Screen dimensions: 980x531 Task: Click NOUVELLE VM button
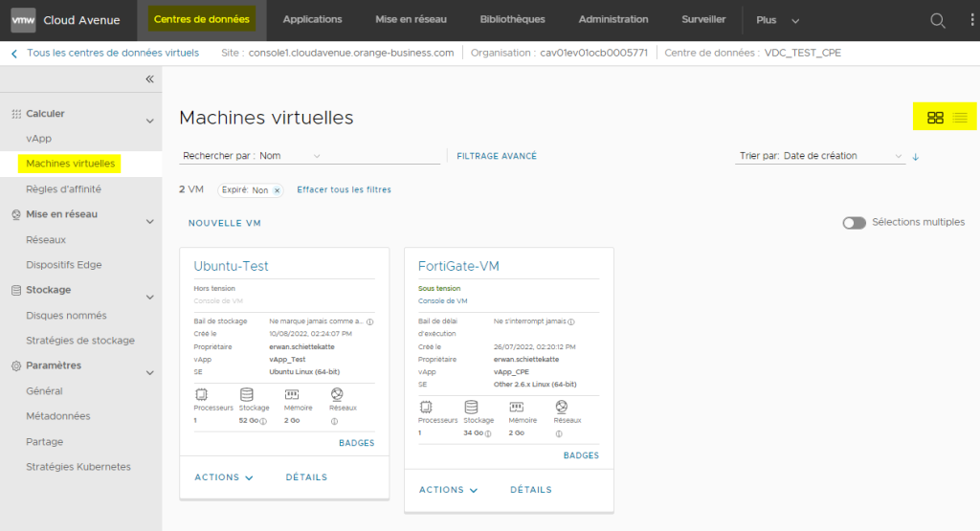(x=224, y=223)
